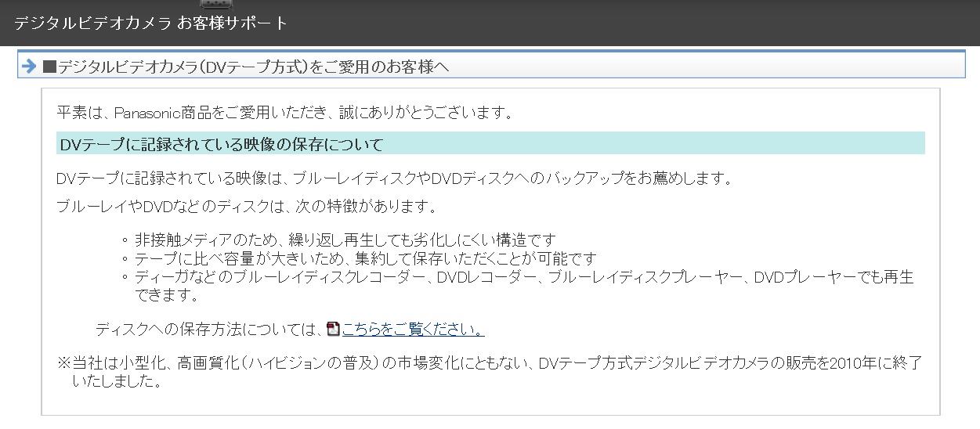This screenshot has width=980, height=429.
Task: Click the blue arrow icon in section header
Action: [30, 67]
